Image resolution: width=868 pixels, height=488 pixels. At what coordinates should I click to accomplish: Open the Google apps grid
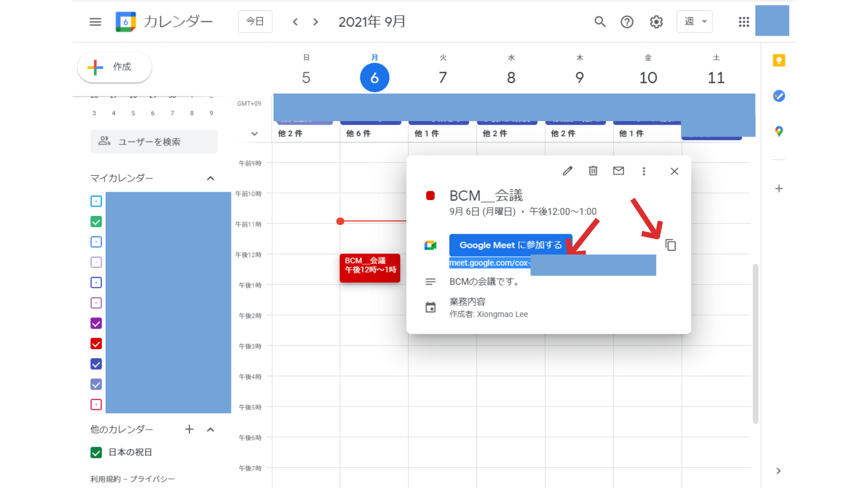pos(744,22)
